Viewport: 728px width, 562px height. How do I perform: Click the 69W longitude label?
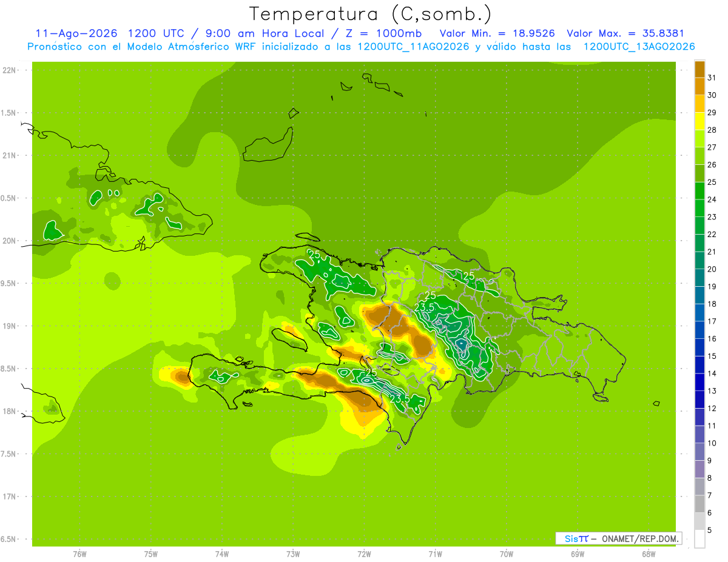point(578,554)
